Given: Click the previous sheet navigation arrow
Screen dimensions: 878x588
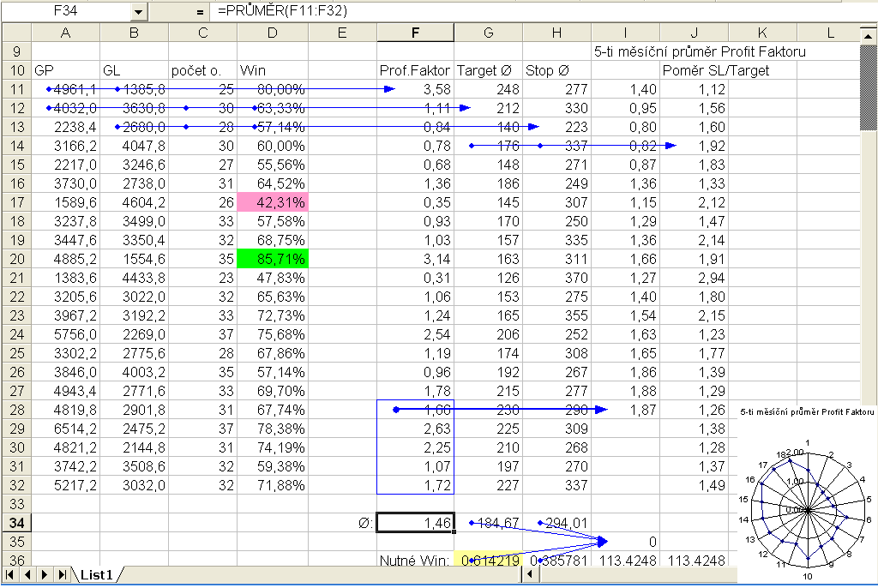Looking at the screenshot, I should [x=27, y=575].
